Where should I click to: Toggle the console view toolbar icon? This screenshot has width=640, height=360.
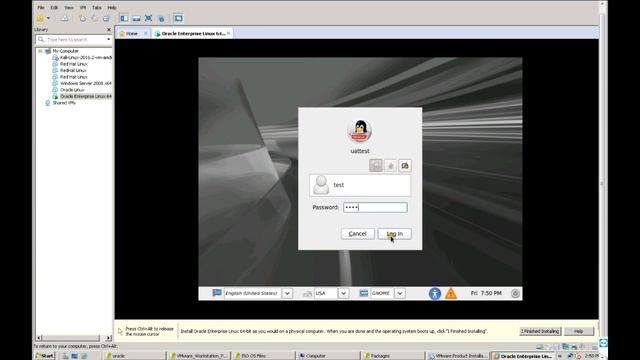pyautogui.click(x=178, y=18)
